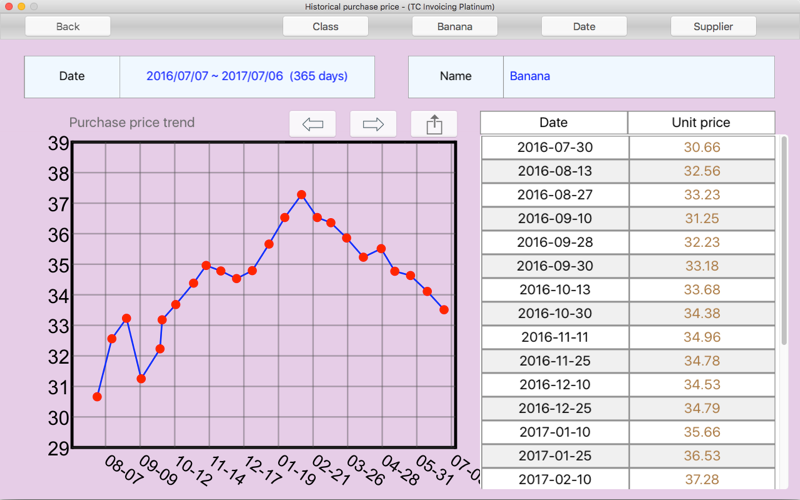Click the yellow minimize window button
The height and width of the screenshot is (500, 800).
[21, 6]
